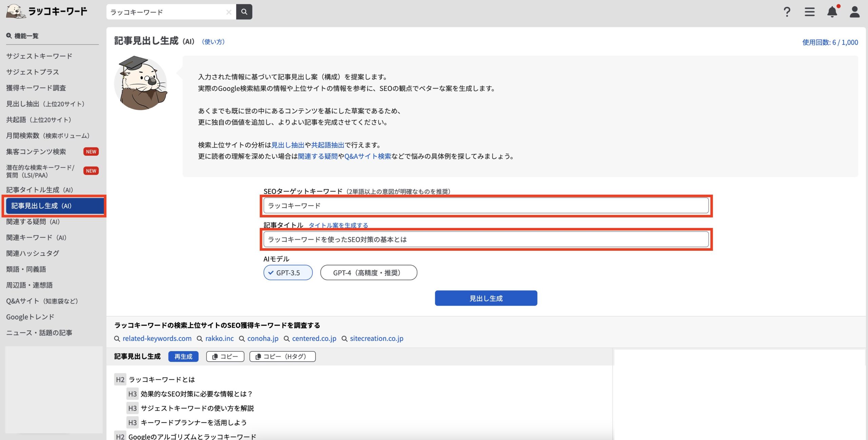Open 類語・同義語 in sidebar
The height and width of the screenshot is (440, 868).
(26, 269)
